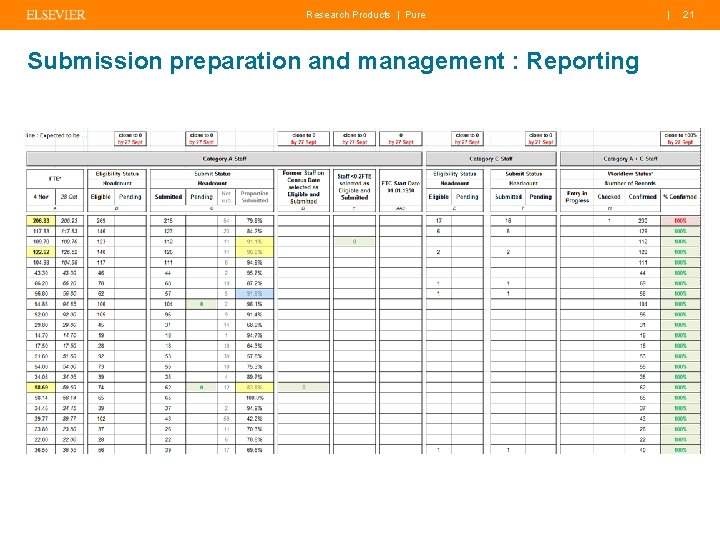Select the '4 Nov' column header
The width and height of the screenshot is (720, 540).
point(41,197)
